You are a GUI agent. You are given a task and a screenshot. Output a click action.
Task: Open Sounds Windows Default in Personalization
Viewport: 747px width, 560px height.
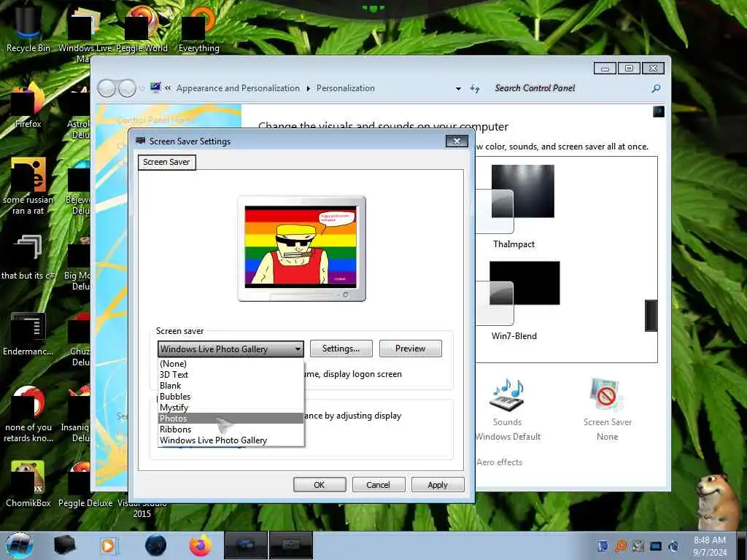click(x=508, y=410)
